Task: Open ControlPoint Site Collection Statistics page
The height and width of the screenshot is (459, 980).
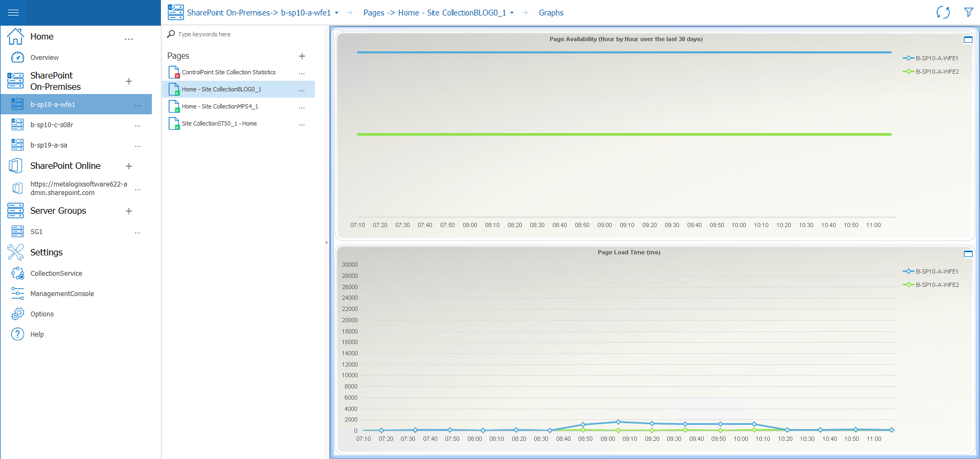Action: [x=228, y=72]
